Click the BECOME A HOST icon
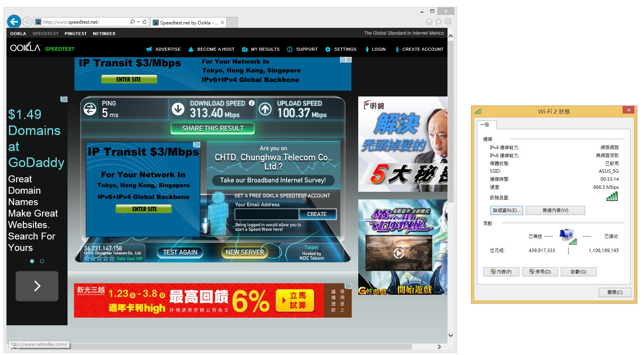This screenshot has width=644, height=355. (x=191, y=49)
